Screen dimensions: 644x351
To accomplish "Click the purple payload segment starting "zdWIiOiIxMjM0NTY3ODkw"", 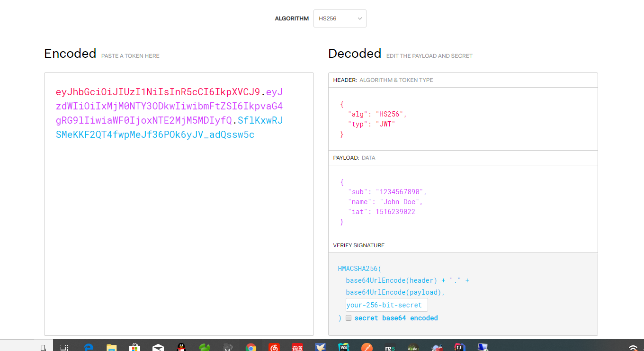I will pyautogui.click(x=169, y=106).
